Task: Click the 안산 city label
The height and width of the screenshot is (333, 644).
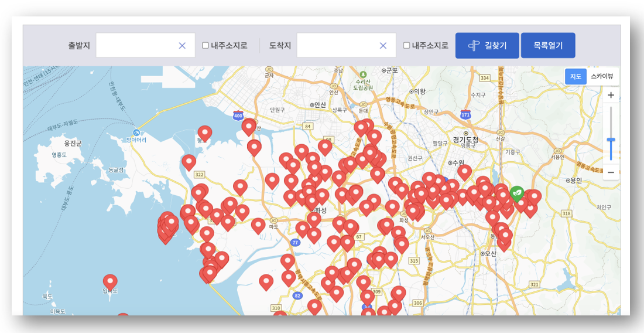Action: tap(320, 105)
